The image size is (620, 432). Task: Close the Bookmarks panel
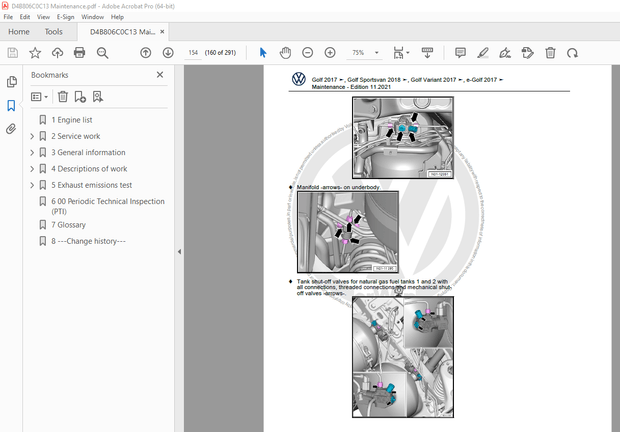click(160, 75)
